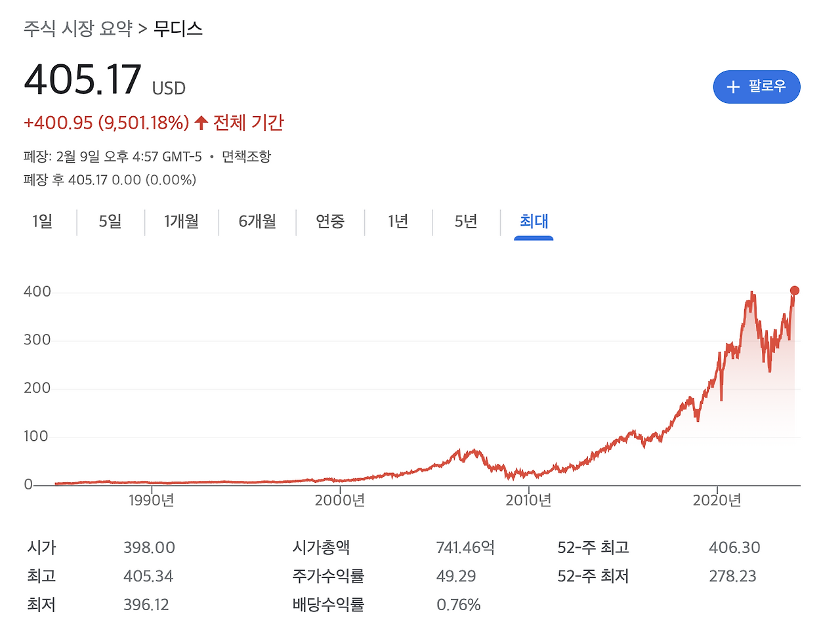The height and width of the screenshot is (637, 840).
Task: Select the red data point marker on the chart
Action: pyautogui.click(x=795, y=289)
